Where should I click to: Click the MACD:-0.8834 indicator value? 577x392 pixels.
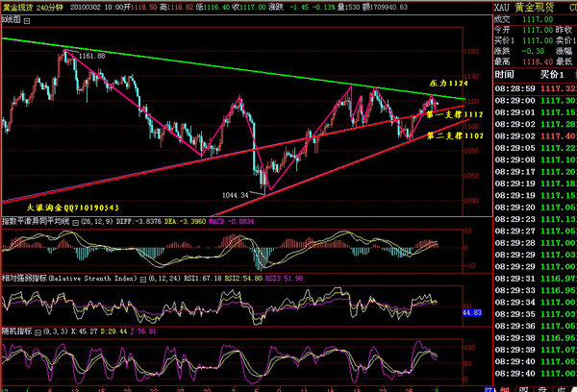point(231,221)
